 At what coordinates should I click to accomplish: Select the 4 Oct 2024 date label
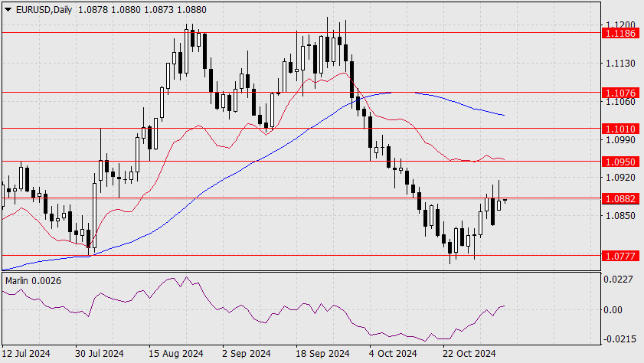pos(393,354)
